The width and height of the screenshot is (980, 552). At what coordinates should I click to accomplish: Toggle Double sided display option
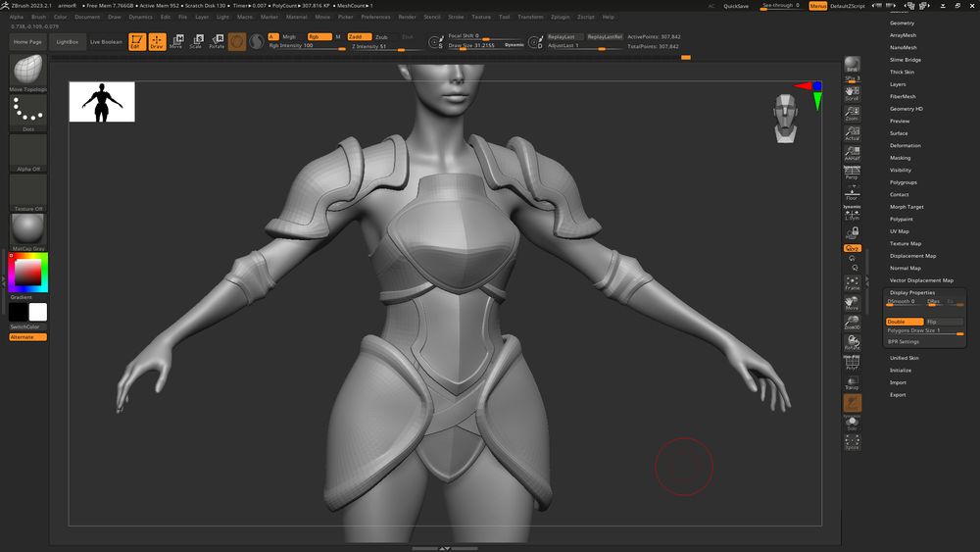(905, 322)
